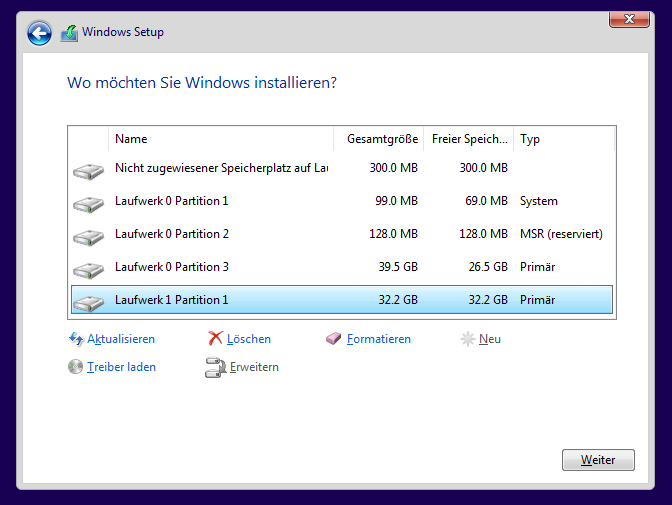Click the heading Wo möchten Sie Windows installieren?
The height and width of the screenshot is (505, 672).
coord(202,83)
